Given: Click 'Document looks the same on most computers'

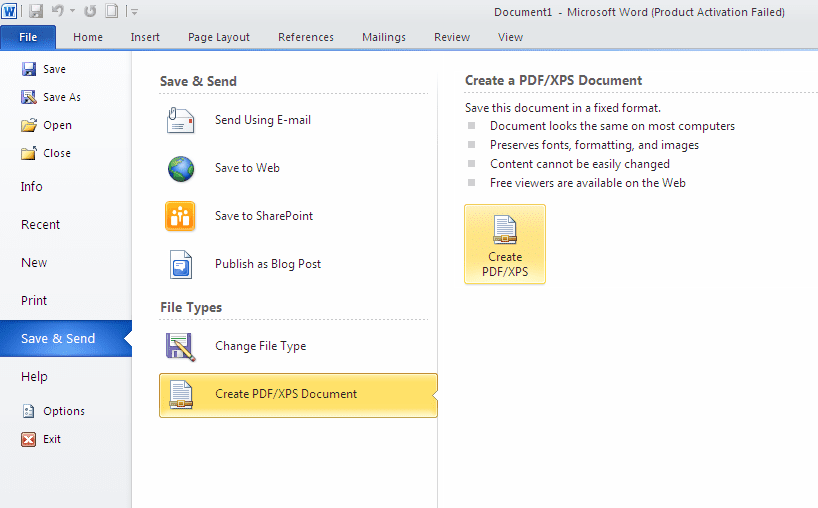Looking at the screenshot, I should [612, 126].
